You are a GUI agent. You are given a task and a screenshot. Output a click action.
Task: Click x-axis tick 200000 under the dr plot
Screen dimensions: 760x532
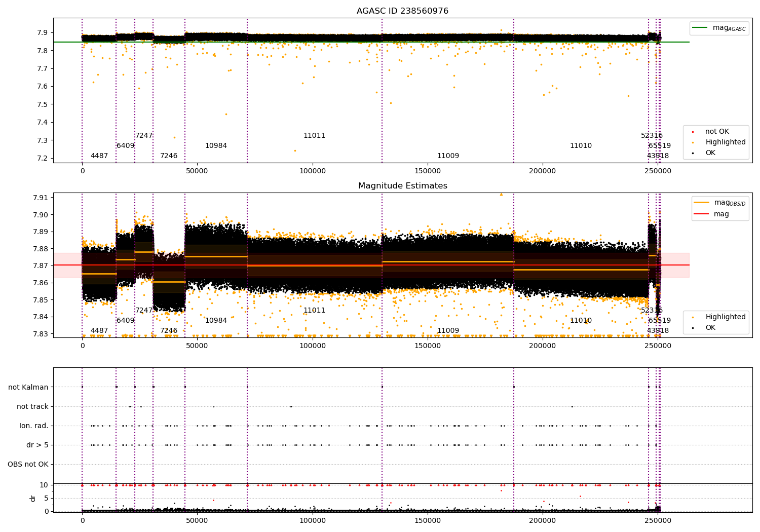tap(543, 520)
